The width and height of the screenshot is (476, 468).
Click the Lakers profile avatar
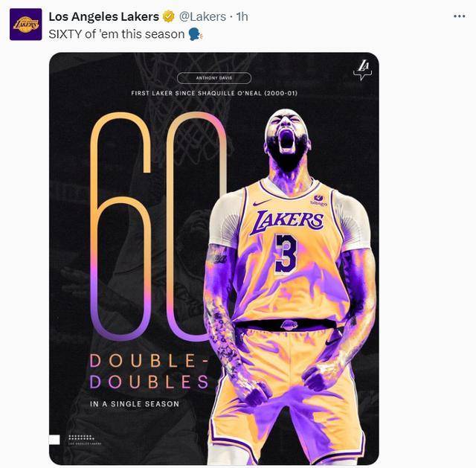(25, 24)
